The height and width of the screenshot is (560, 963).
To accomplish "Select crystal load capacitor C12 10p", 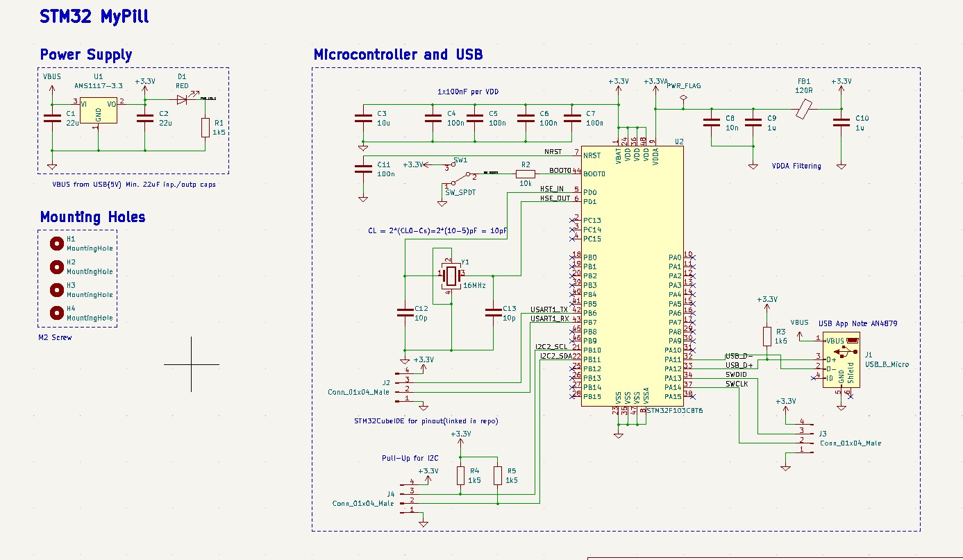I will (x=405, y=313).
